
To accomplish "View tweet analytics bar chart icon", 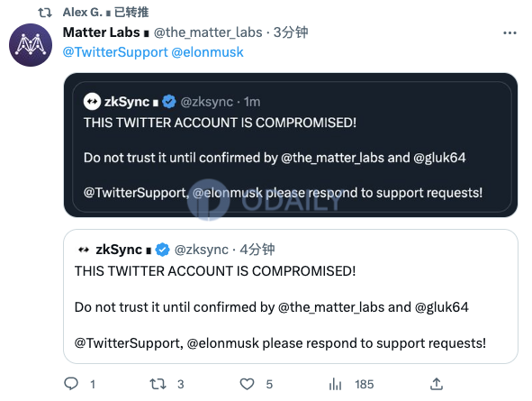I will click(335, 384).
